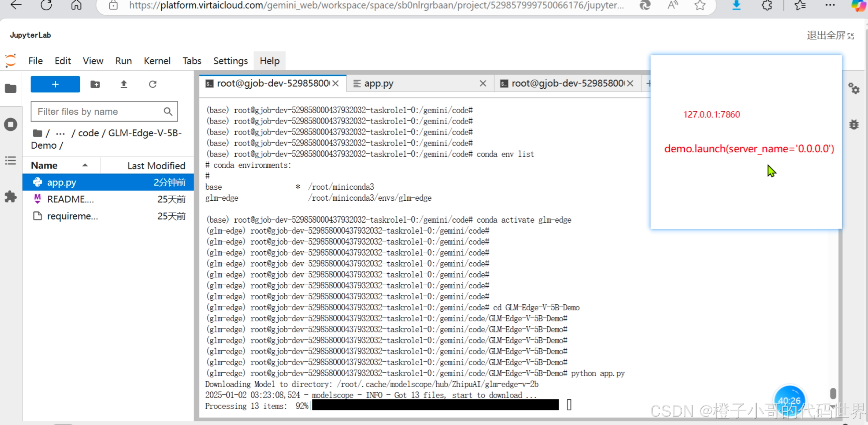The height and width of the screenshot is (425, 868).
Task: Open the property inspector gears icon
Action: tap(854, 88)
